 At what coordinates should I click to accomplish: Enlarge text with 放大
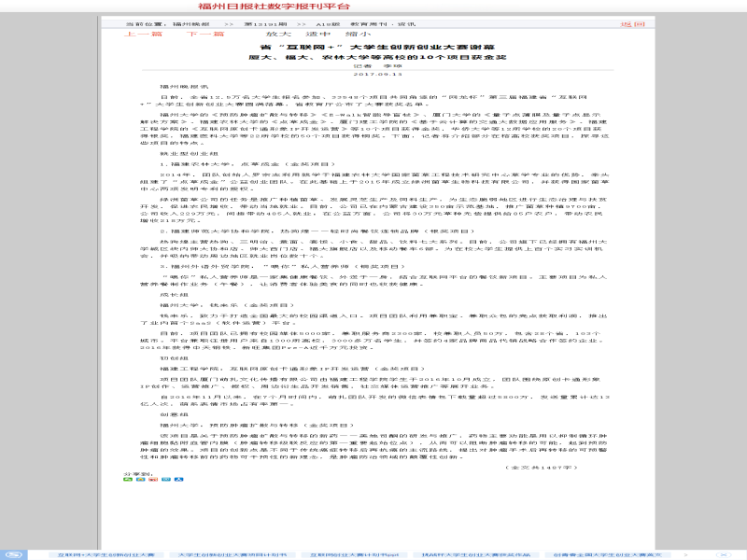click(278, 34)
